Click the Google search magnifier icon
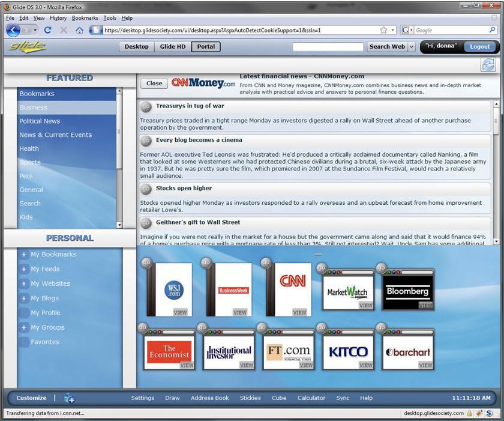The width and height of the screenshot is (504, 421). tap(492, 30)
